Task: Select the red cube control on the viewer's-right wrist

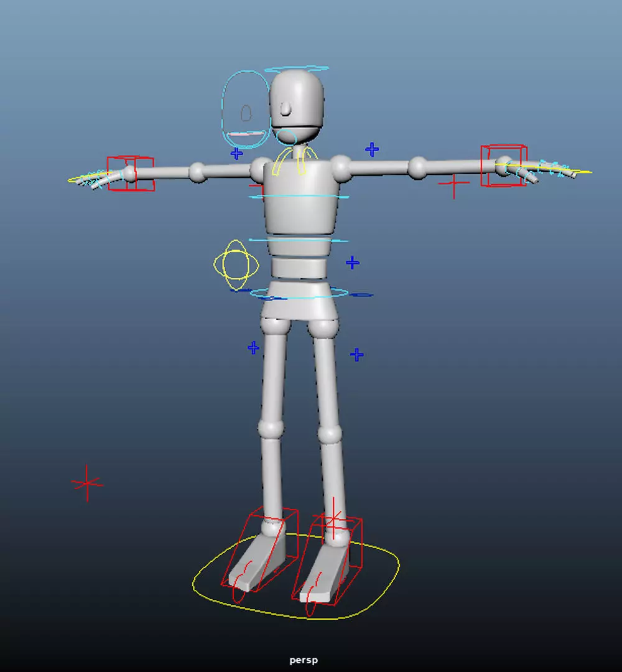Action: [x=504, y=166]
